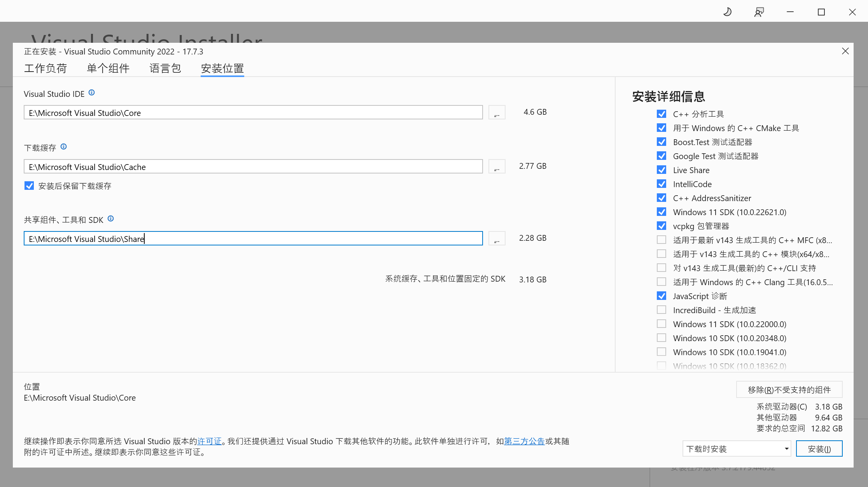The image size is (868, 487).
Task: Check Windows 10 SDK (10.0.19041.0)
Action: [661, 352]
